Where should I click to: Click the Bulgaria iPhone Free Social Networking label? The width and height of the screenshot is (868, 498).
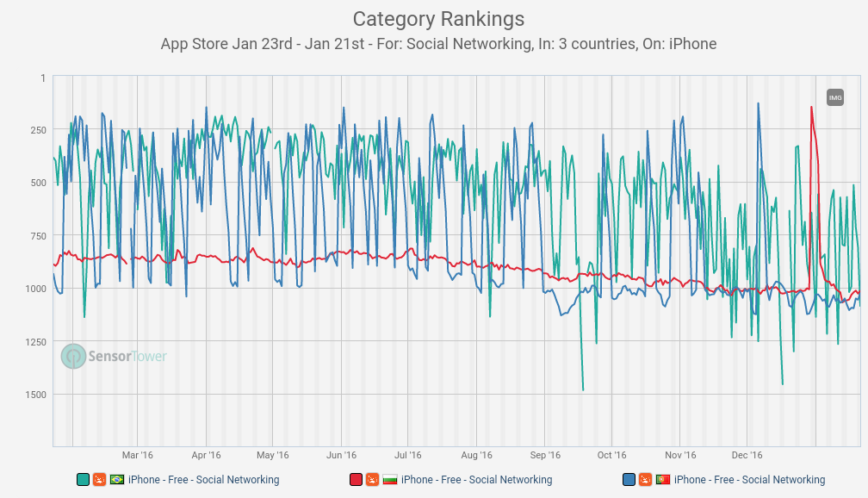click(476, 480)
